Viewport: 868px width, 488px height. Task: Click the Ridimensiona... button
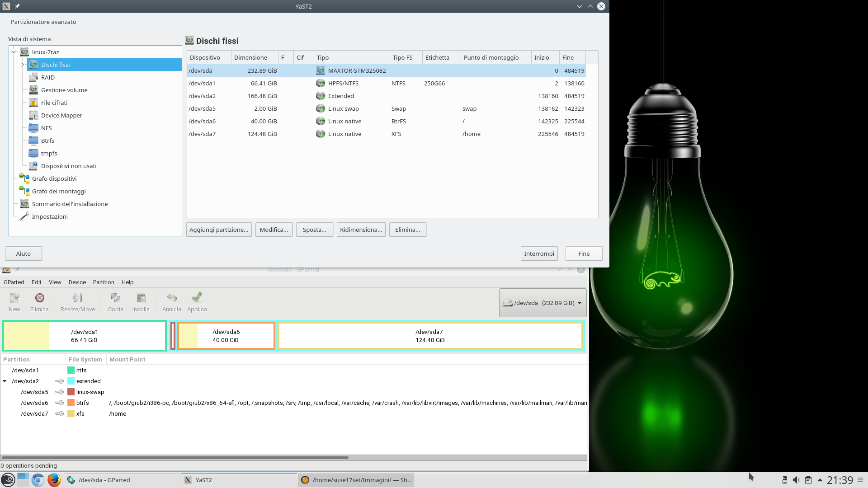pyautogui.click(x=361, y=230)
